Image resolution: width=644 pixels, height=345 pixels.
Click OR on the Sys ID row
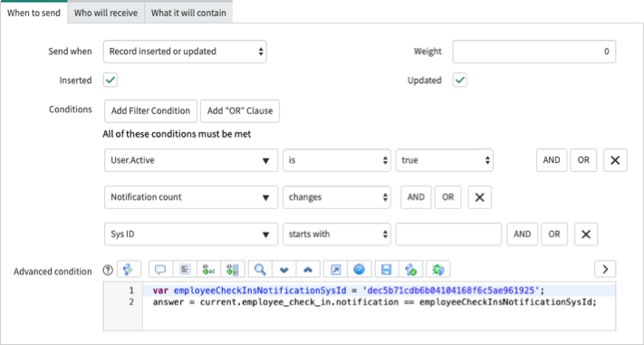click(x=554, y=235)
